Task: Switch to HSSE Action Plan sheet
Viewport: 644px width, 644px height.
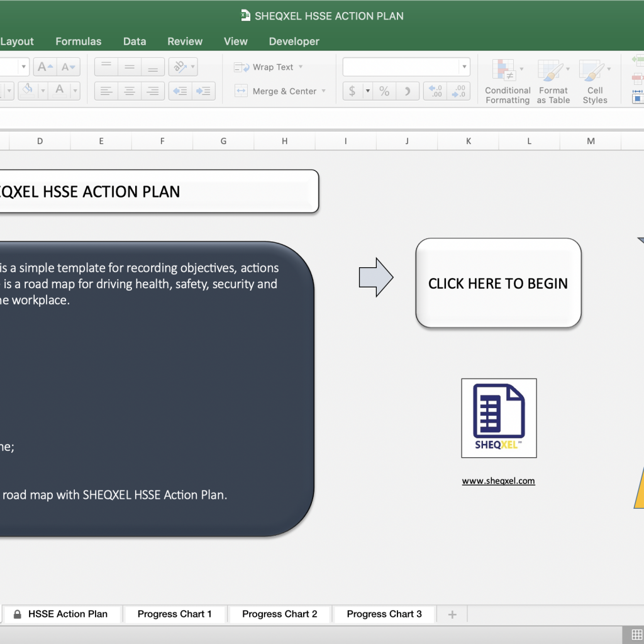Action: [62, 614]
